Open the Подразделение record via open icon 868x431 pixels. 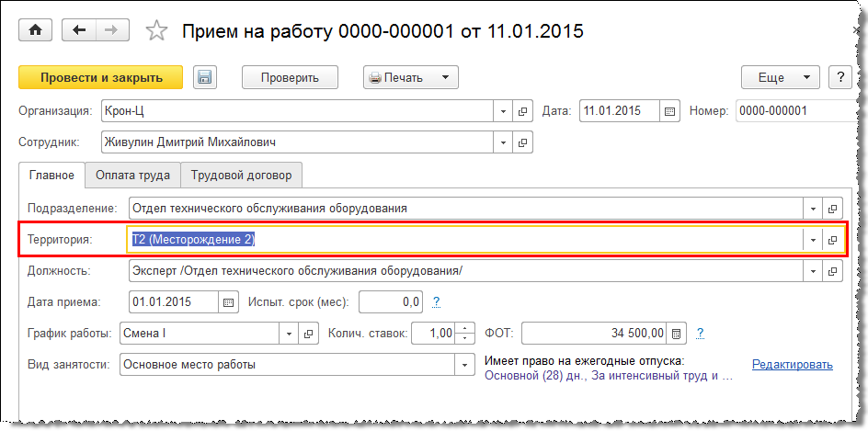pos(832,209)
